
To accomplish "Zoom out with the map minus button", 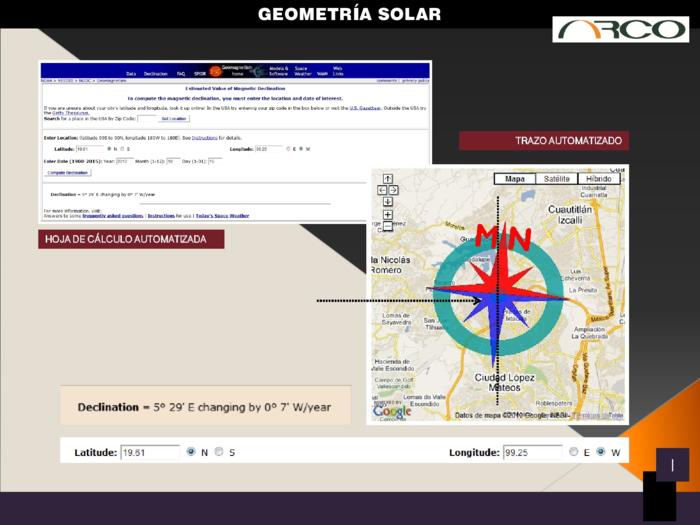I will 388,227.
